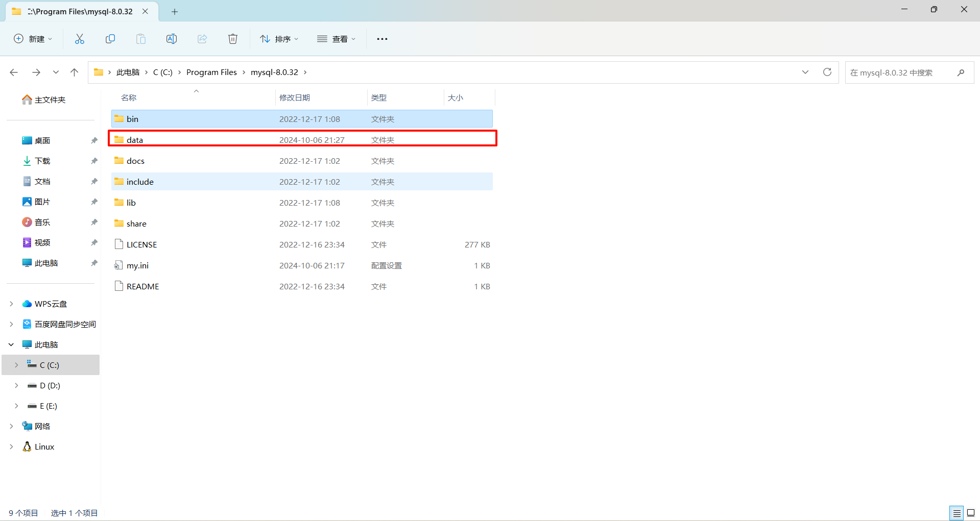Click the Refresh icon beside address bar
980x521 pixels.
[x=827, y=72]
